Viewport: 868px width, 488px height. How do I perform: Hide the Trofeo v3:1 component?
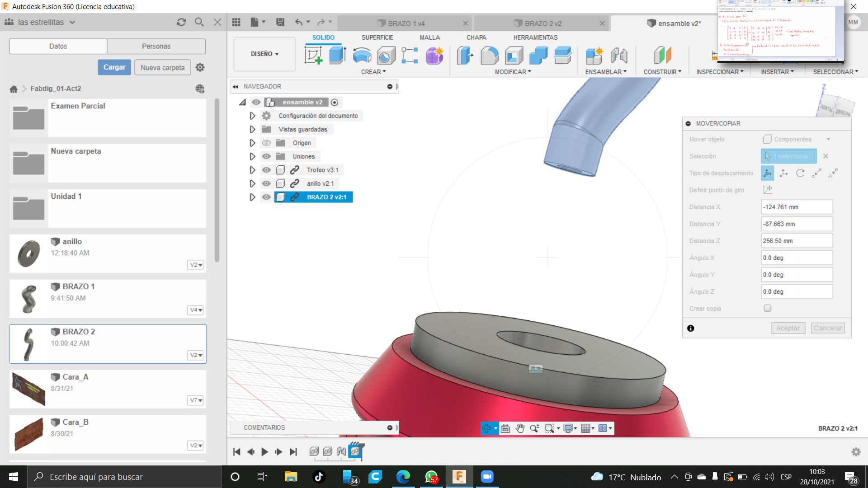pos(266,170)
